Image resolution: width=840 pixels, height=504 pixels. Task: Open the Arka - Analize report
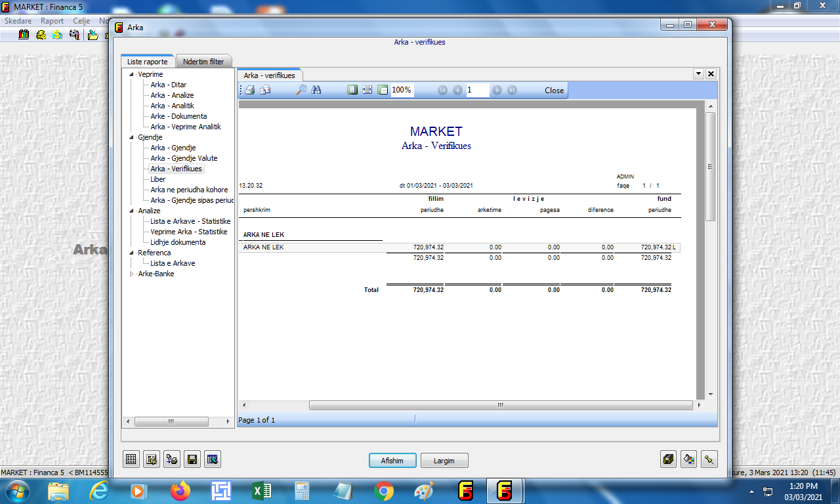pos(172,95)
